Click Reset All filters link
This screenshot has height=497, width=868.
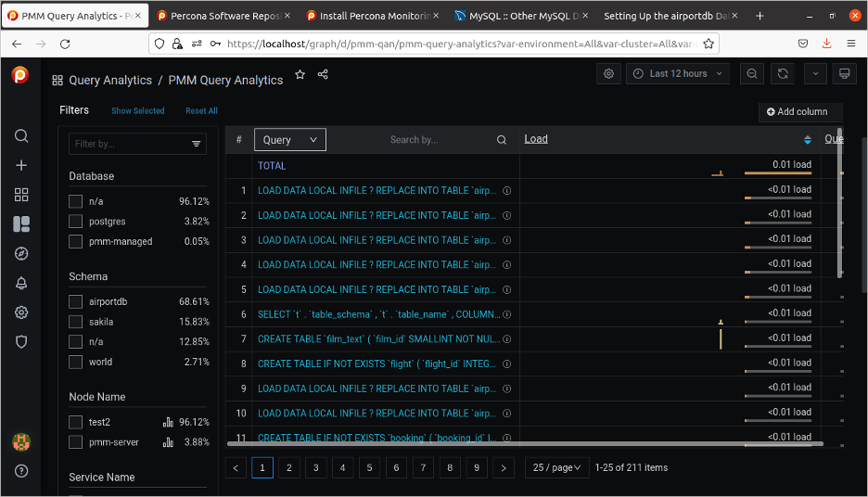tap(201, 110)
